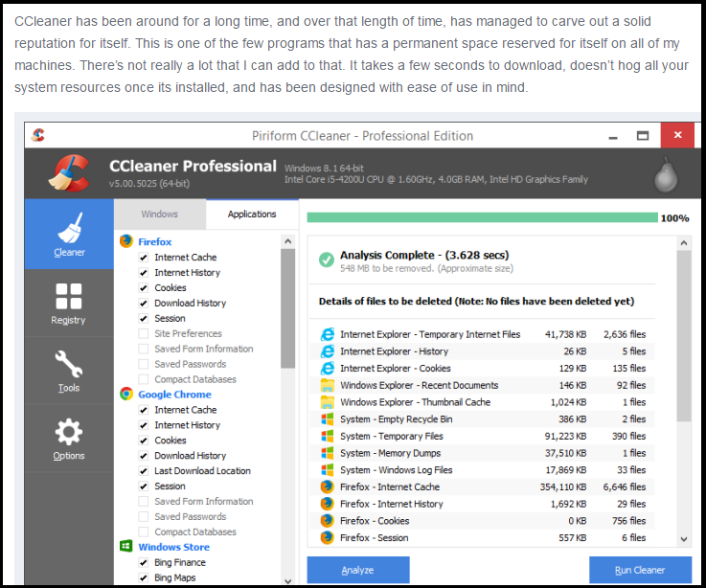Click the title bar CCleaner app icon

[38, 135]
